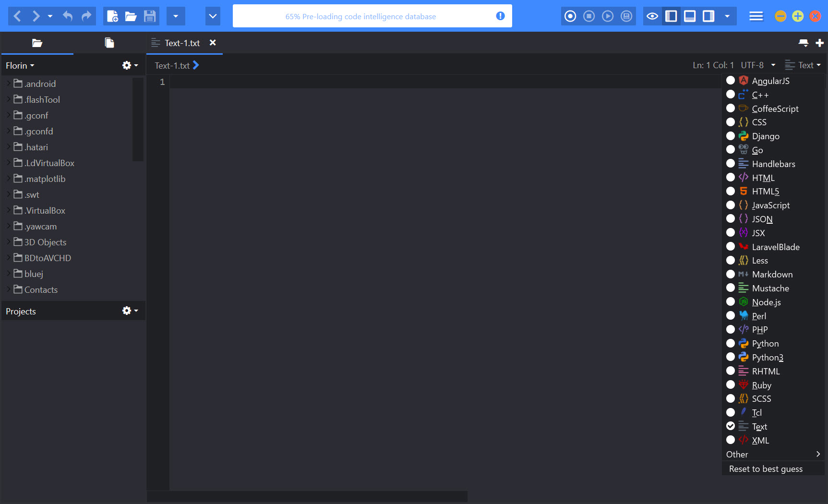Save the recorded macro to toolbox

tap(626, 16)
